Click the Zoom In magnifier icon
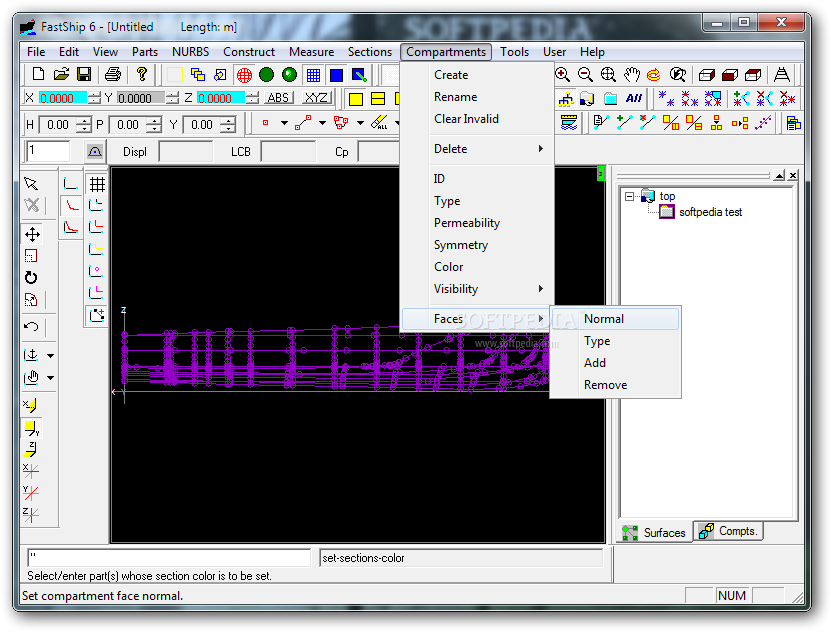 (x=563, y=74)
